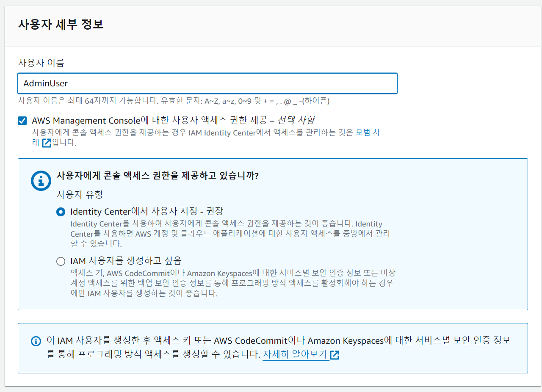Uncheck the AWS Management Console access checkbox

22,121
